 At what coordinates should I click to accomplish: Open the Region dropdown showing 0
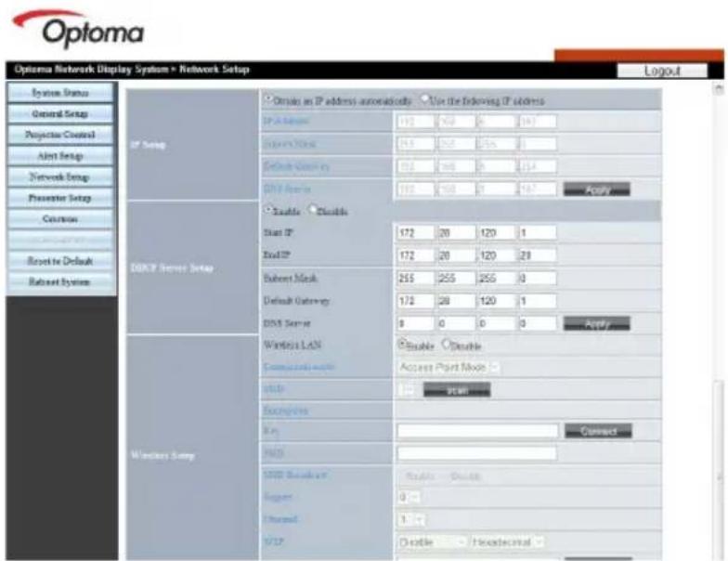[x=409, y=498]
